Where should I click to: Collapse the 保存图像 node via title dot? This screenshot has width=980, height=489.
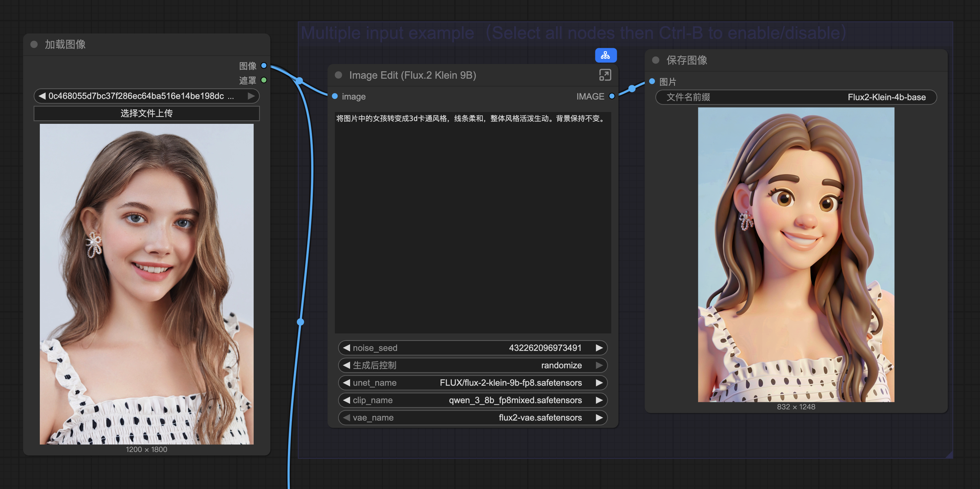655,60
